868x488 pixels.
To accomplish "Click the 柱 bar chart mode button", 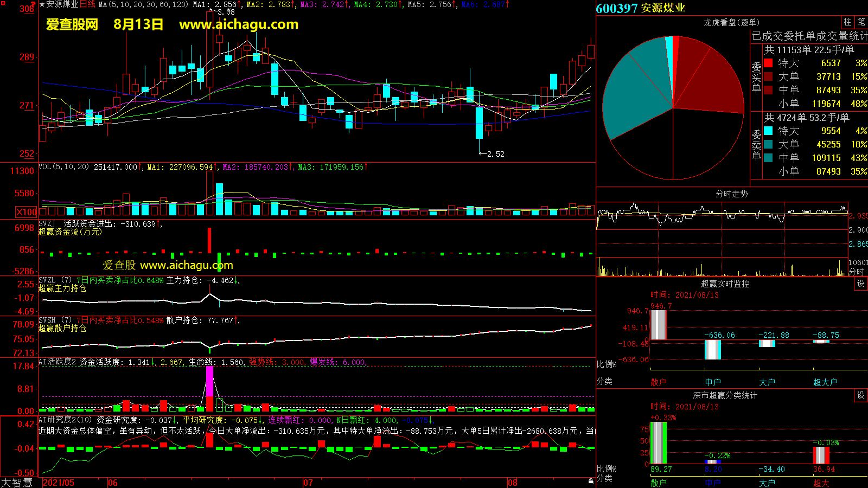I will 847,22.
